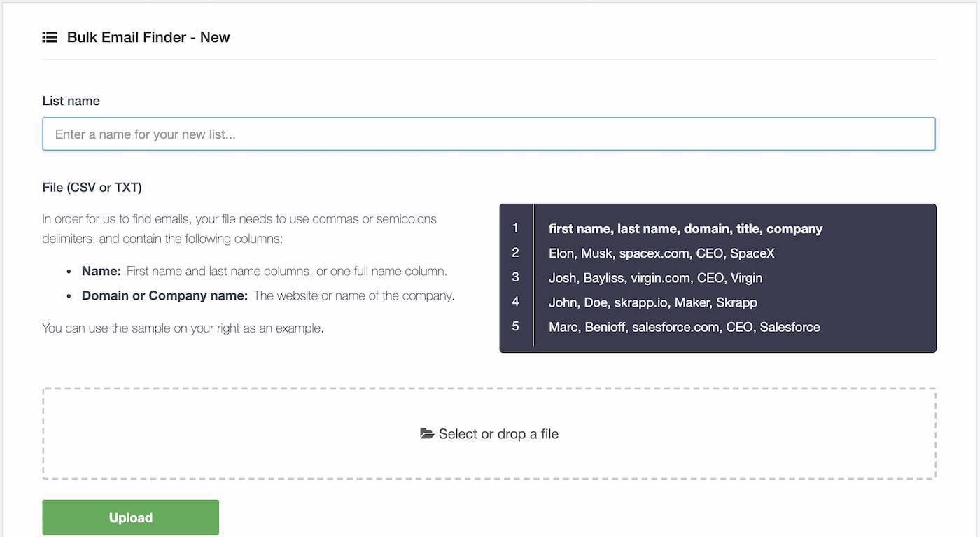This screenshot has height=537, width=980.
Task: Click line number 5 in the sample gutter
Action: pos(516,326)
